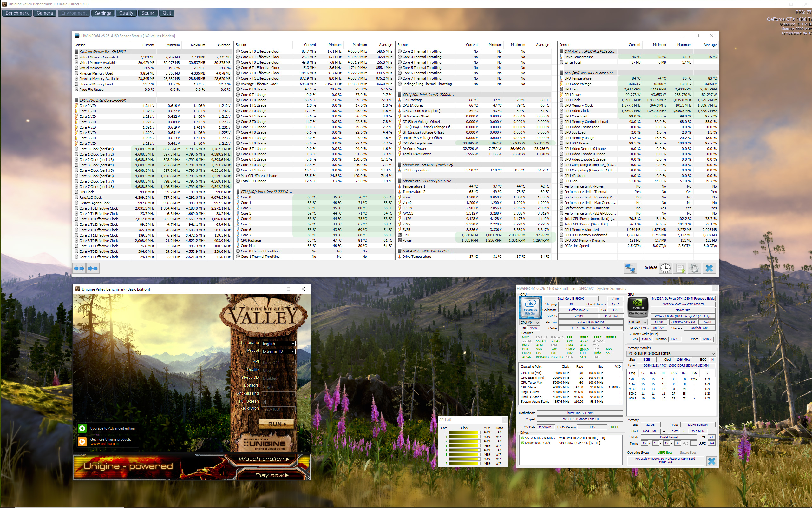Open the remote network monitoring icon in HWiNFO
Viewport: 812px width, 508px height.
[x=630, y=268]
